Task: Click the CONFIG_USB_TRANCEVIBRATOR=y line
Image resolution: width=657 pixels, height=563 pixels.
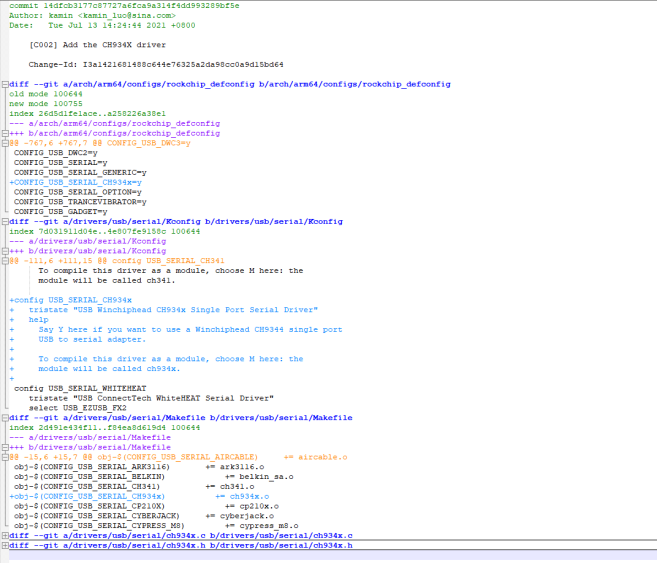Action: click(80, 202)
